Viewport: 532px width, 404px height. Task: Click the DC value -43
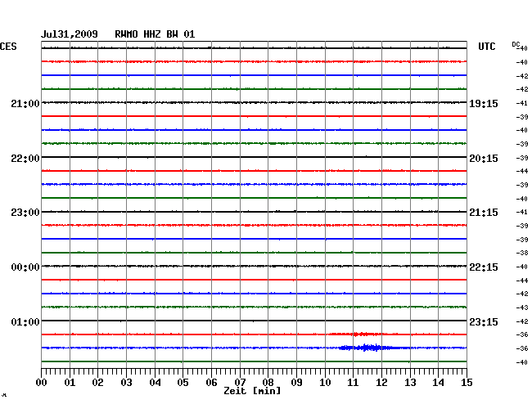522,307
